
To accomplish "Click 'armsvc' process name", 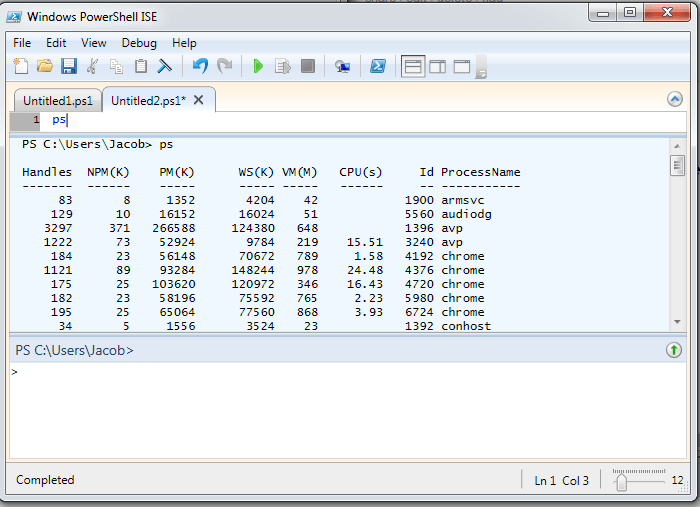I will 462,200.
